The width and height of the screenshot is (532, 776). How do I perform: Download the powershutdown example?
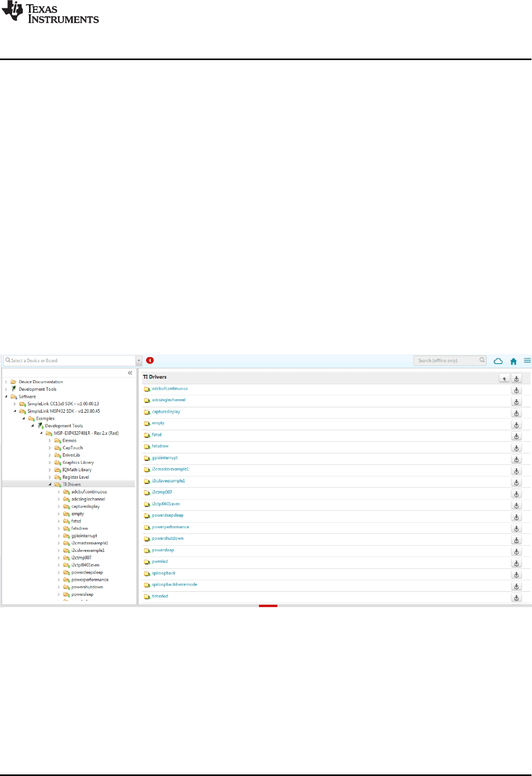(x=517, y=540)
